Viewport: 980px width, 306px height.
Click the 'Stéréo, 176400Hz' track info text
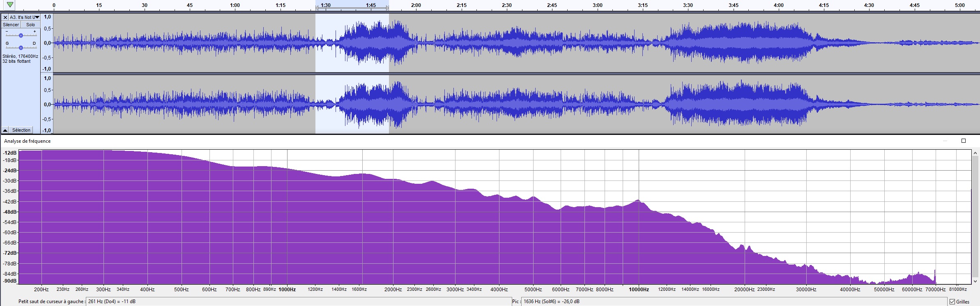click(20, 57)
